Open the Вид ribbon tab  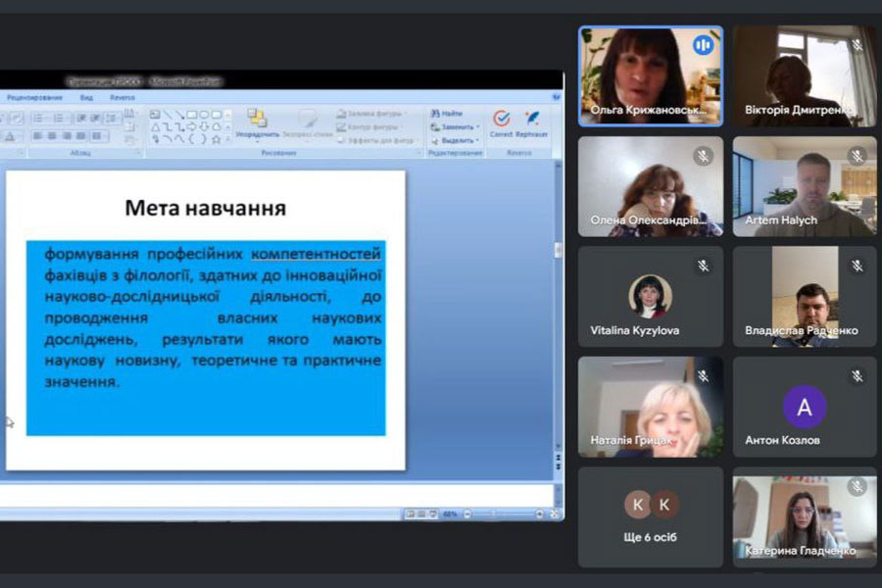(87, 98)
